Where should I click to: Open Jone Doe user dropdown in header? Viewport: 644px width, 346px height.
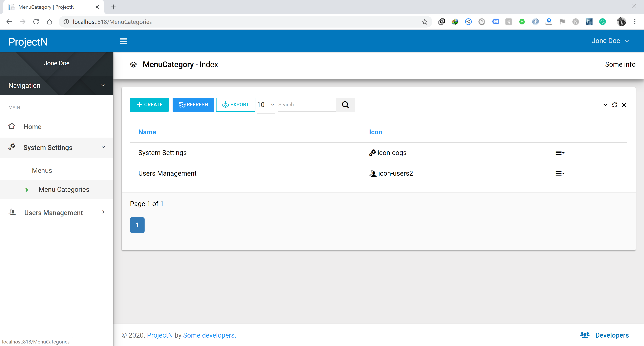click(x=610, y=41)
